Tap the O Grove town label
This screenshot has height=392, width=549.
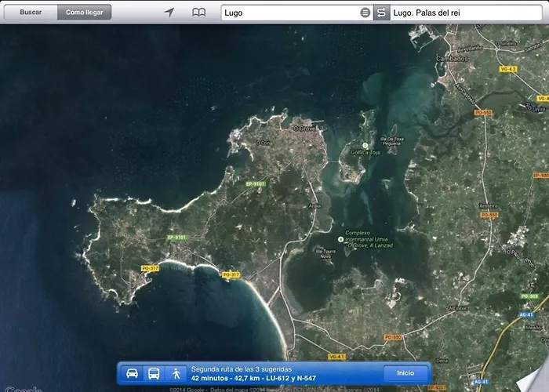click(303, 128)
